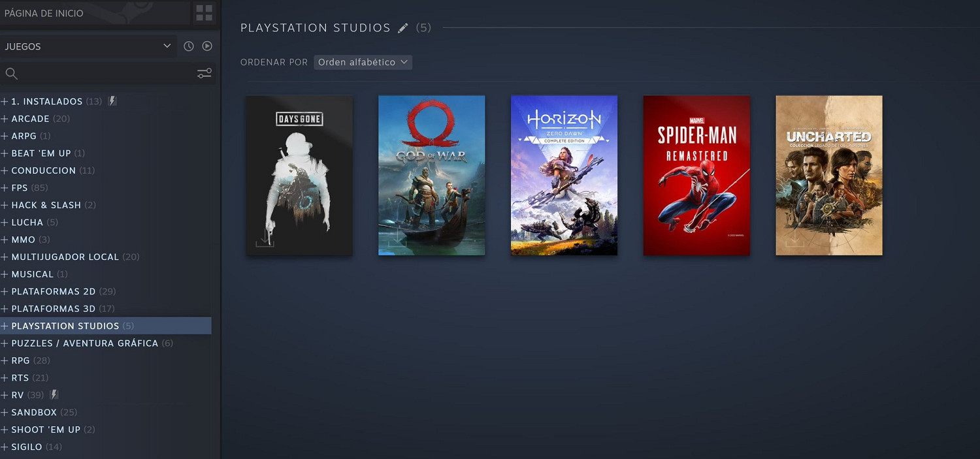Select the Plataformas 2D collection

(x=54, y=291)
